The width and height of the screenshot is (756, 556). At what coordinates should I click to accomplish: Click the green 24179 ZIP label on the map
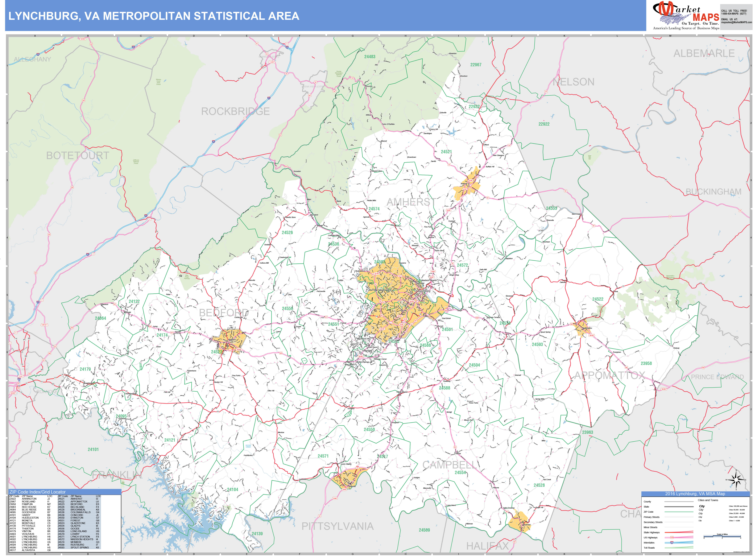click(85, 369)
